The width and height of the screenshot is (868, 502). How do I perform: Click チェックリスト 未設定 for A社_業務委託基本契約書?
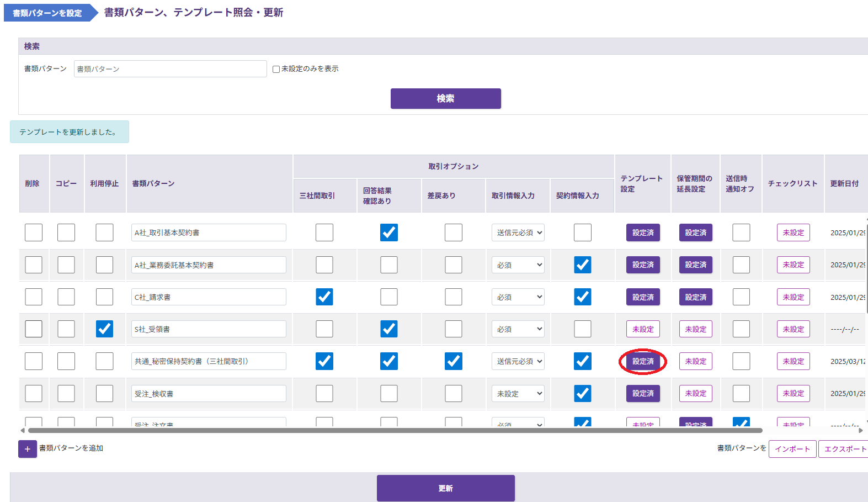[794, 265]
